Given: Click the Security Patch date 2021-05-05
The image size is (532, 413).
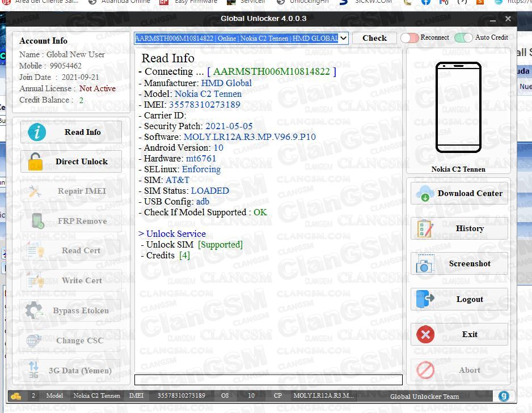Looking at the screenshot, I should coord(229,126).
